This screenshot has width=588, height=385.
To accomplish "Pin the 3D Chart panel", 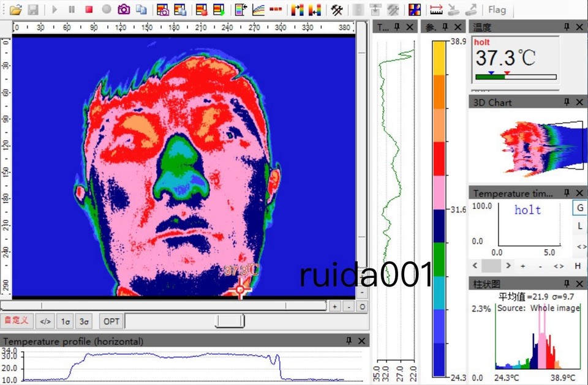I will (567, 102).
